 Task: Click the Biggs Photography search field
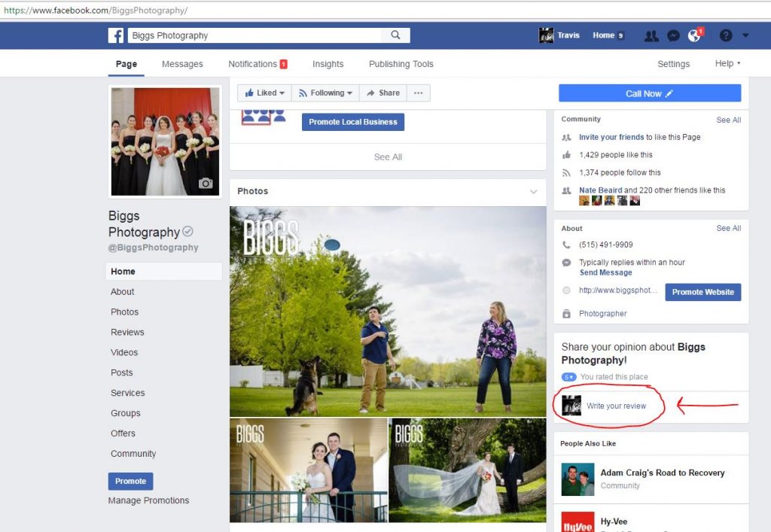tap(254, 35)
